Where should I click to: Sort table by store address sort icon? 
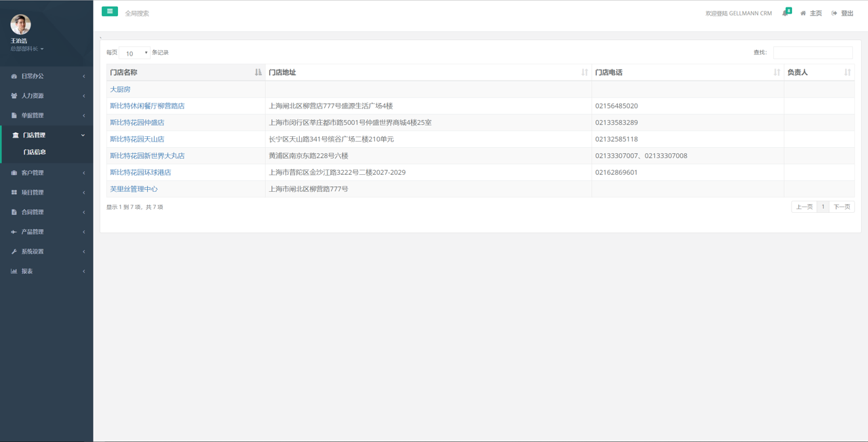(585, 73)
